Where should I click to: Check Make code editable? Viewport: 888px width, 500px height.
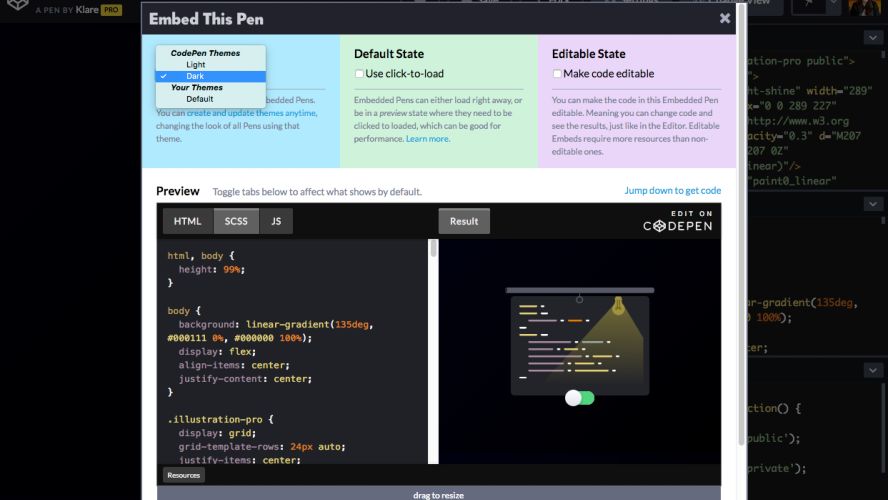(557, 74)
